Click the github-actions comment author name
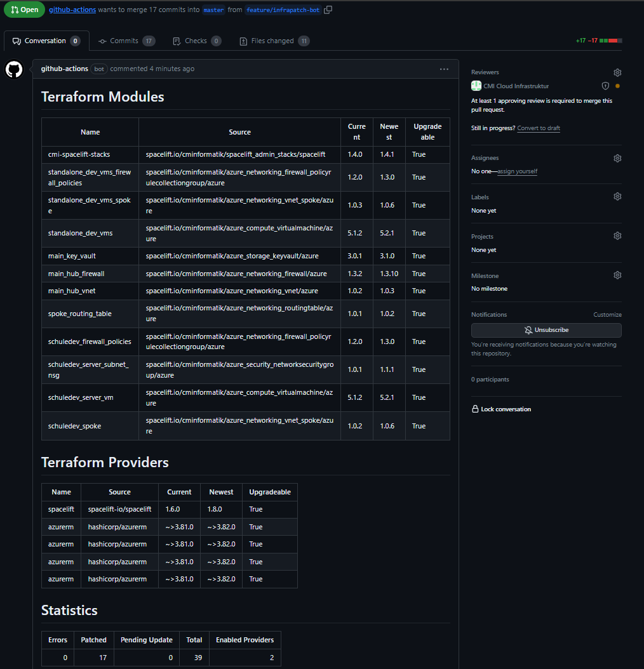The width and height of the screenshot is (644, 669). click(65, 69)
